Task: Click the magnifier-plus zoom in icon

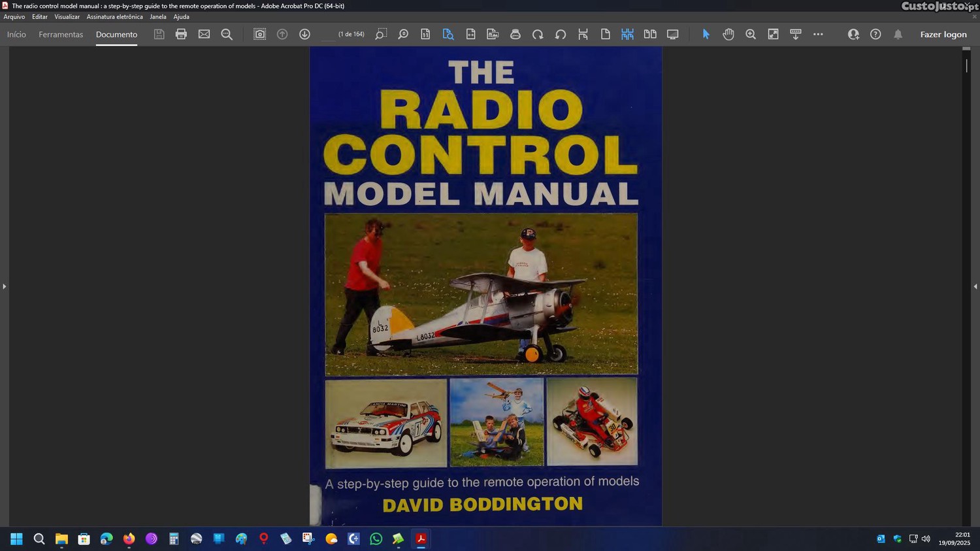Action: tap(751, 34)
